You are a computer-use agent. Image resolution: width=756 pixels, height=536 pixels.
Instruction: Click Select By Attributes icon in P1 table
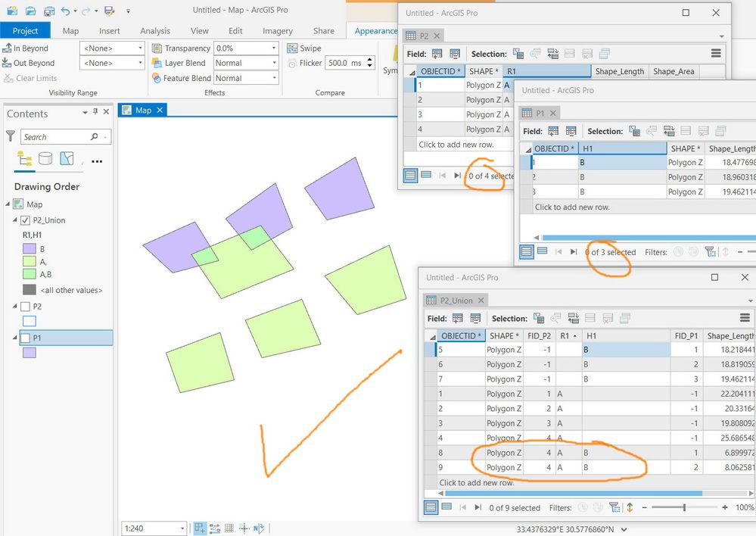[634, 131]
